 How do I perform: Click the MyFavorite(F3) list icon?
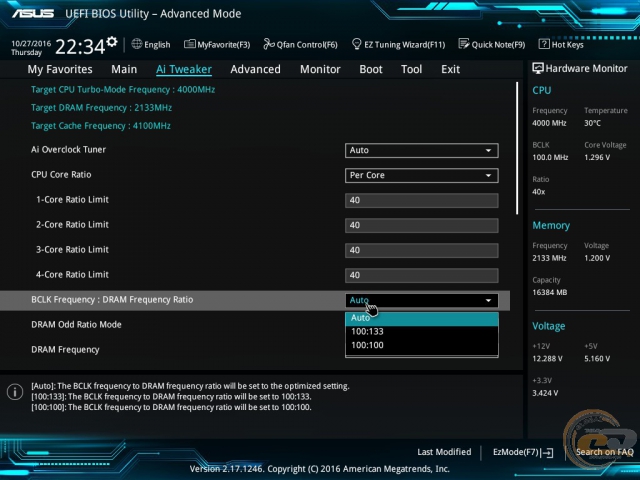pyautogui.click(x=189, y=44)
